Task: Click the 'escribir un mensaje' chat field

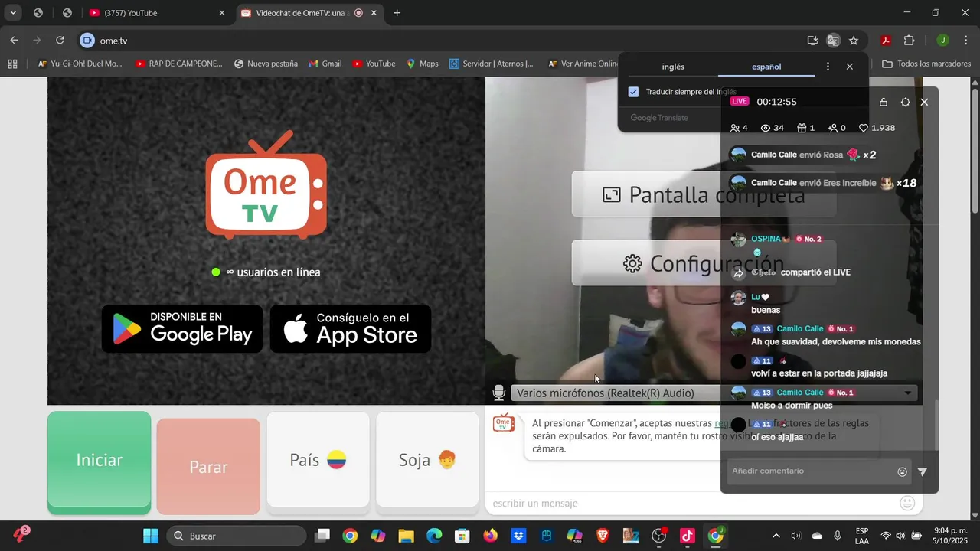Action: (689, 503)
